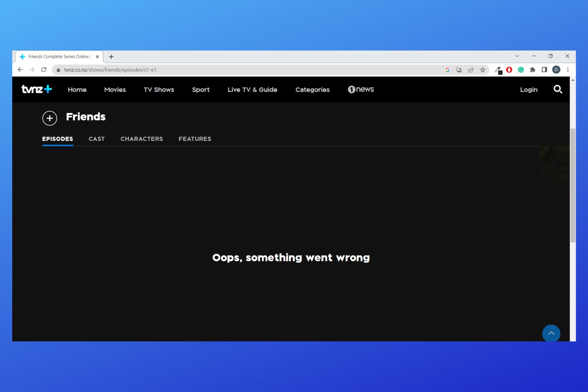Image resolution: width=588 pixels, height=392 pixels.
Task: Click the forward navigation arrow icon
Action: (32, 70)
